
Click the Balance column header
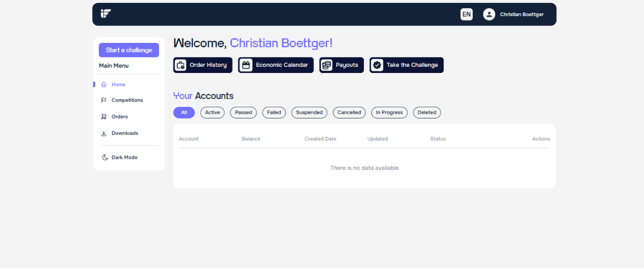point(251,139)
